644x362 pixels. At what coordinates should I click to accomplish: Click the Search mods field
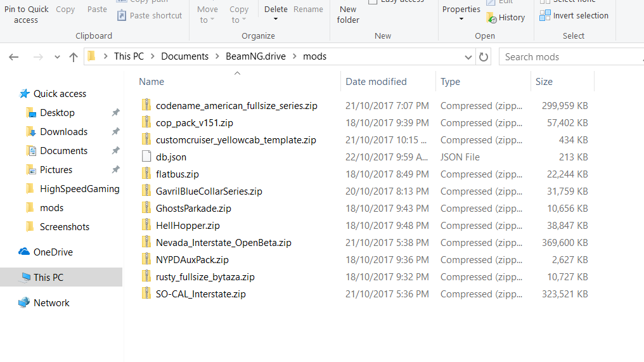(x=571, y=56)
